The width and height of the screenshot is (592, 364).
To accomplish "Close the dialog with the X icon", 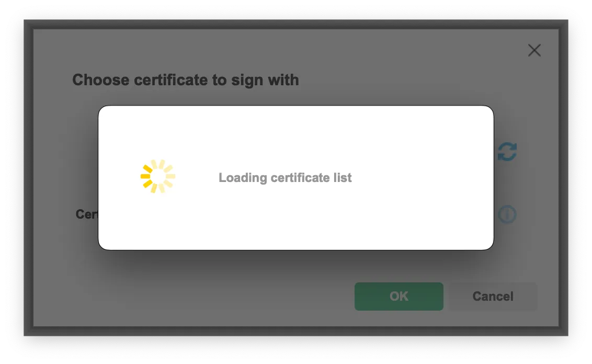I will [534, 50].
